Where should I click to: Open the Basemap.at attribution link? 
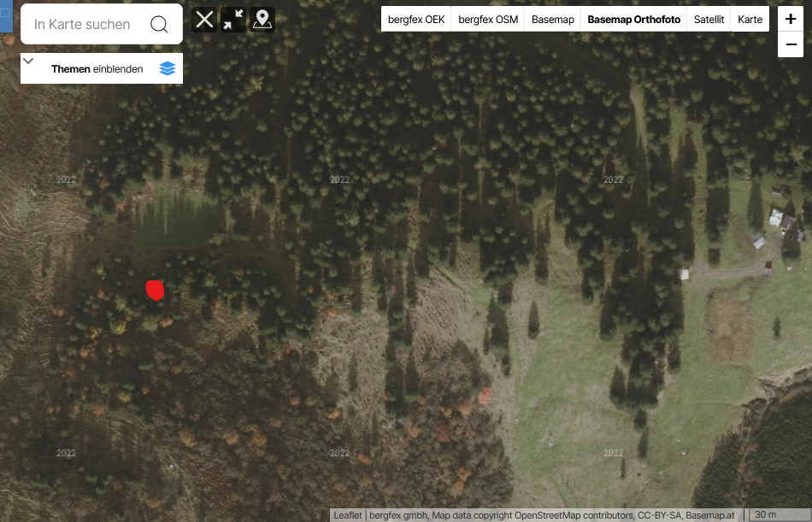(x=710, y=515)
